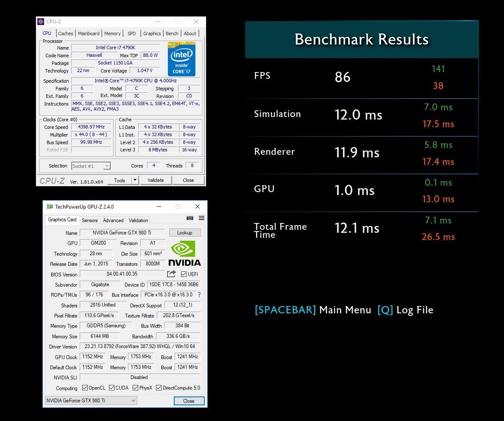Open the NVIDIA GeForce GTX 980 Ti dropdown
Screen dimensions: 504x421
(91, 400)
